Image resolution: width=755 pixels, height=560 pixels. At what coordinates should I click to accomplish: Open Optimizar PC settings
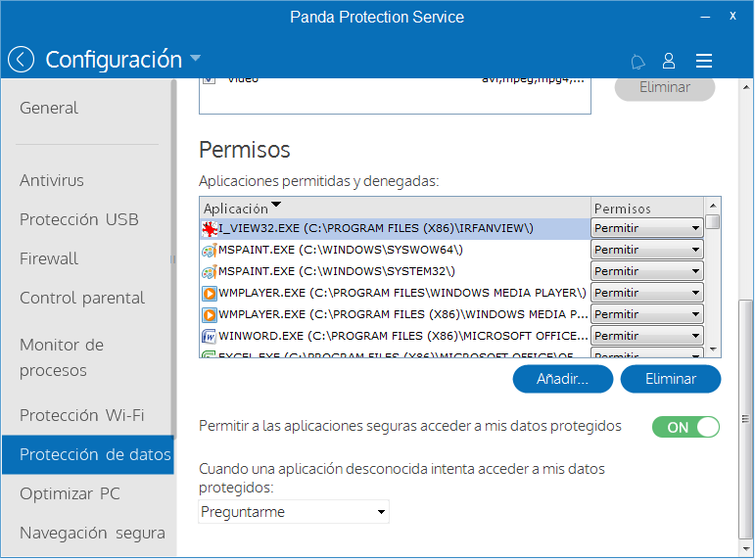point(70,494)
